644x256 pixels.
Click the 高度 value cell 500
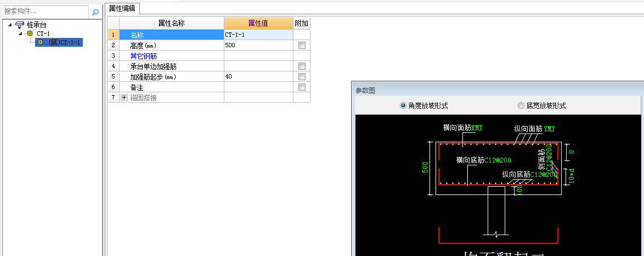click(x=258, y=45)
